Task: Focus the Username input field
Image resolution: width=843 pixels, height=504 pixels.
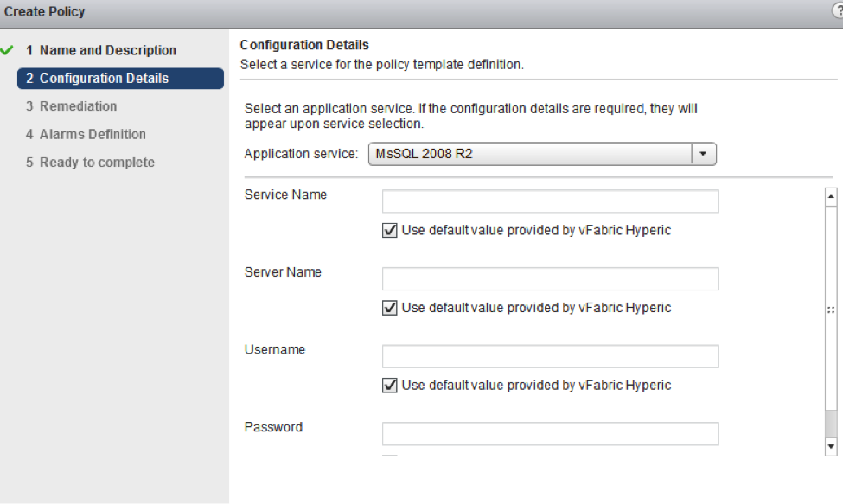Action: pyautogui.click(x=551, y=356)
